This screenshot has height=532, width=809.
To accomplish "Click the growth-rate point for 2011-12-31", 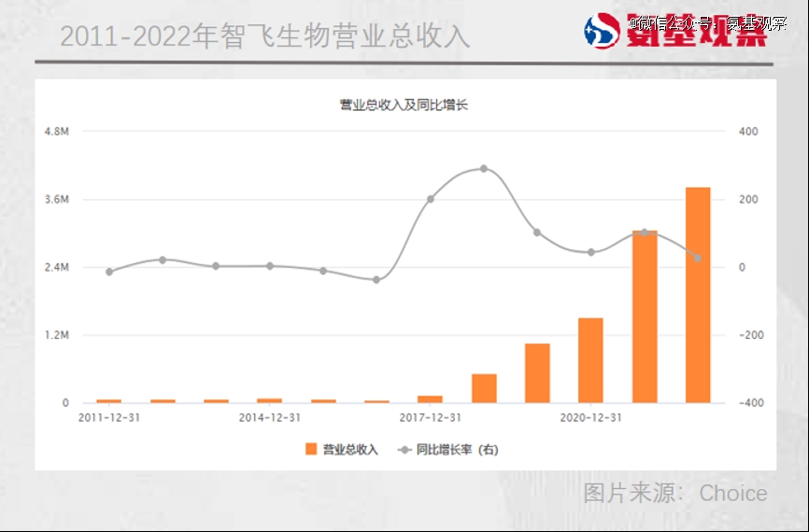I will pos(109,272).
